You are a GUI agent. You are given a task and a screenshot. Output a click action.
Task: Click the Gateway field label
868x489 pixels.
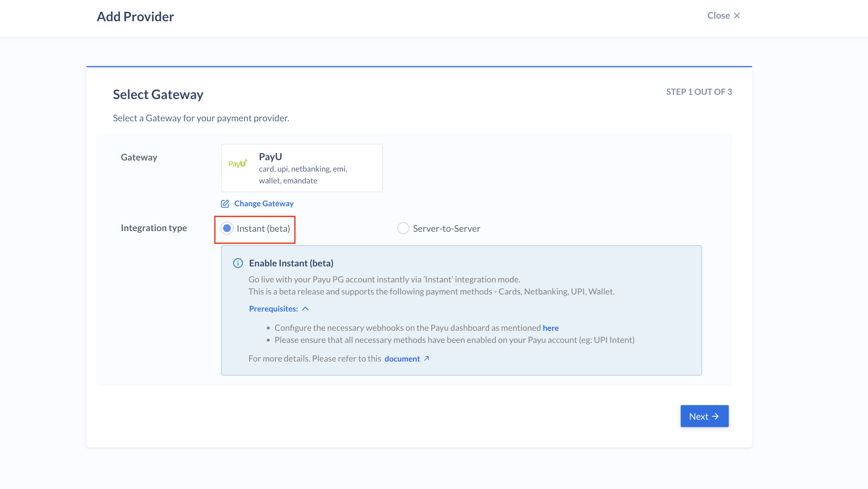pos(139,158)
